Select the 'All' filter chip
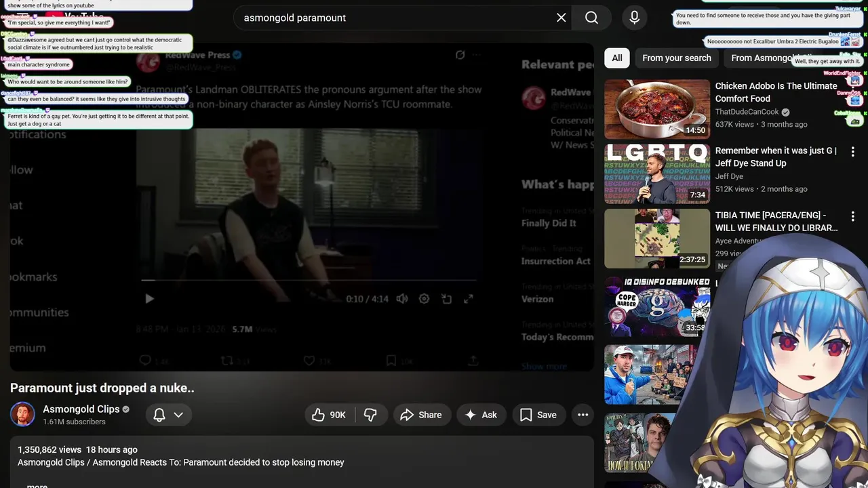This screenshot has width=868, height=488. pos(617,58)
